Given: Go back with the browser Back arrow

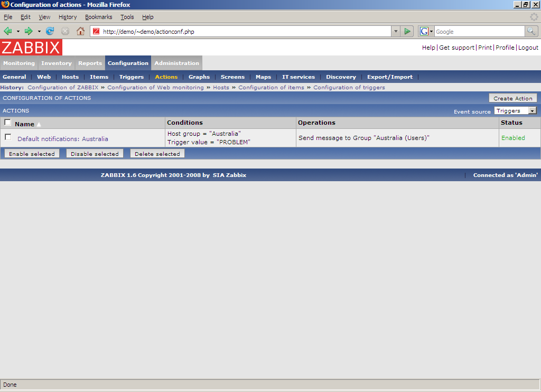Looking at the screenshot, I should click(x=7, y=31).
